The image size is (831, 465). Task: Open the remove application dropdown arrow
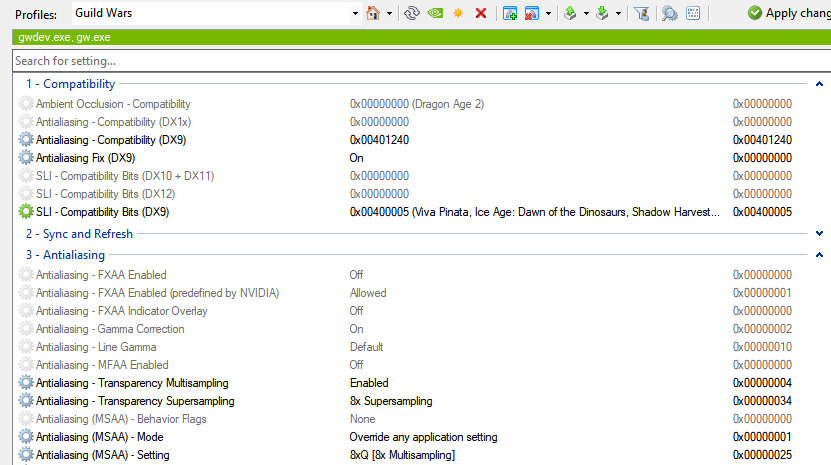(549, 13)
